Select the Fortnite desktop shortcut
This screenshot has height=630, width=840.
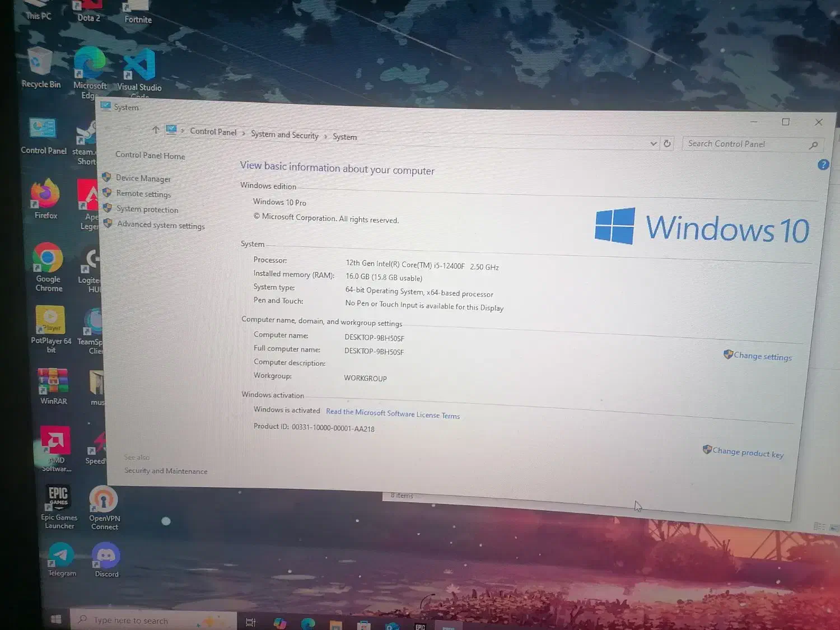click(x=138, y=12)
